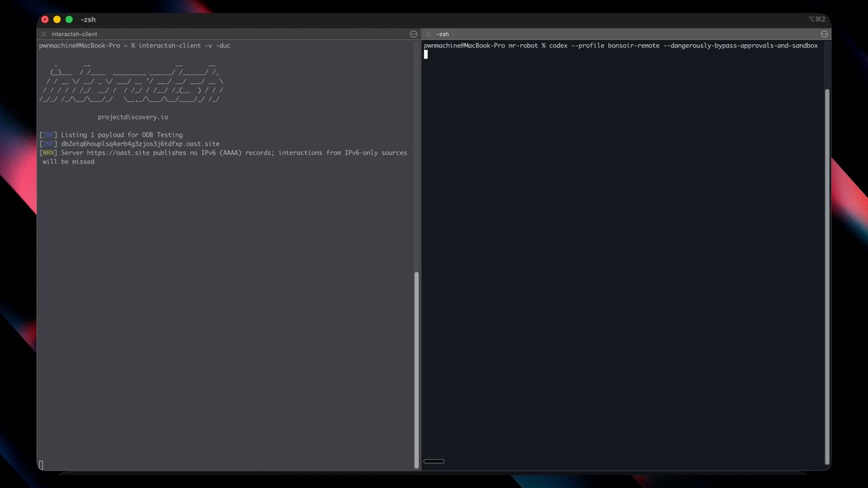Click the interactsh ASCII art banner
The width and height of the screenshot is (868, 488).
coord(132,82)
